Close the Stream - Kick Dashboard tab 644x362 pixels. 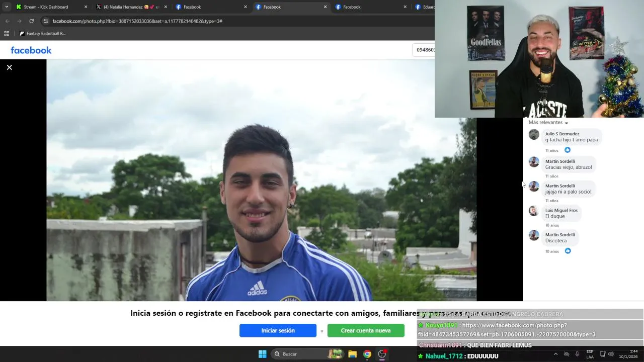pos(86,7)
